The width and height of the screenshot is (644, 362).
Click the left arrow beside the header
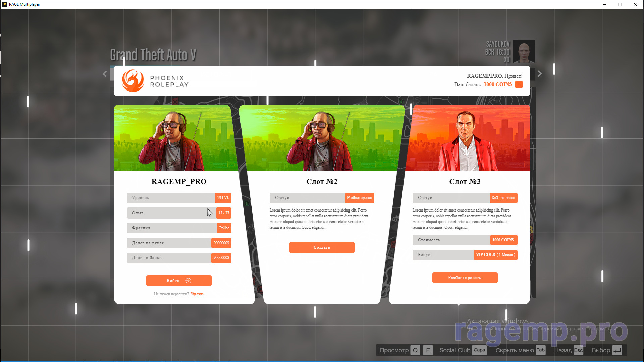tap(105, 74)
